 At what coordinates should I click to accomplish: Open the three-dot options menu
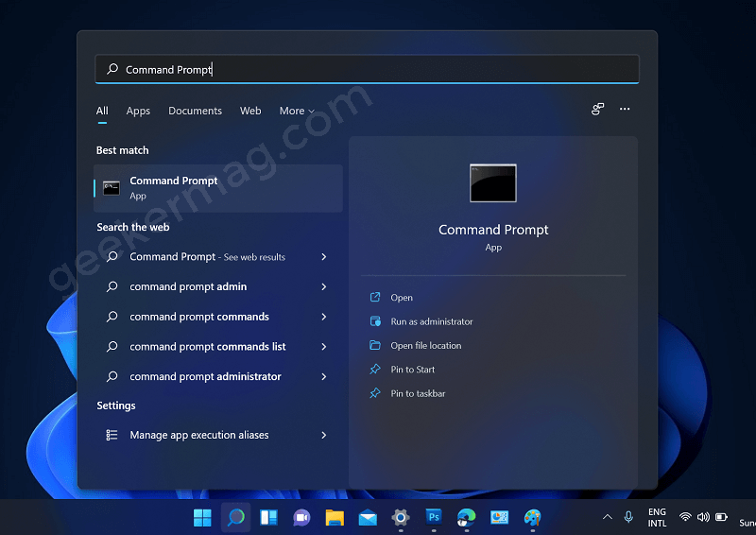pyautogui.click(x=625, y=109)
